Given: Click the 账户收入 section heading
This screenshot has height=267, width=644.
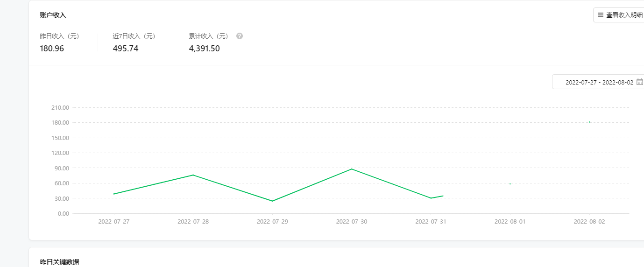Looking at the screenshot, I should coord(53,15).
